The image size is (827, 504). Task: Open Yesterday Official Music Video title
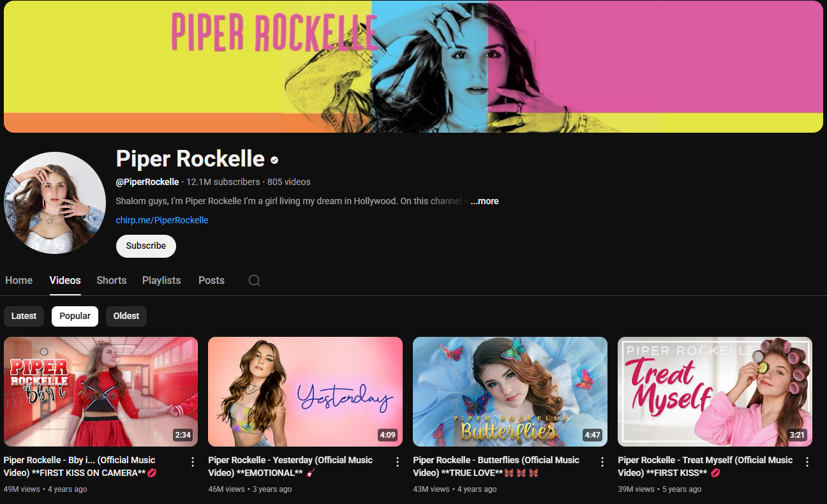pyautogui.click(x=290, y=466)
